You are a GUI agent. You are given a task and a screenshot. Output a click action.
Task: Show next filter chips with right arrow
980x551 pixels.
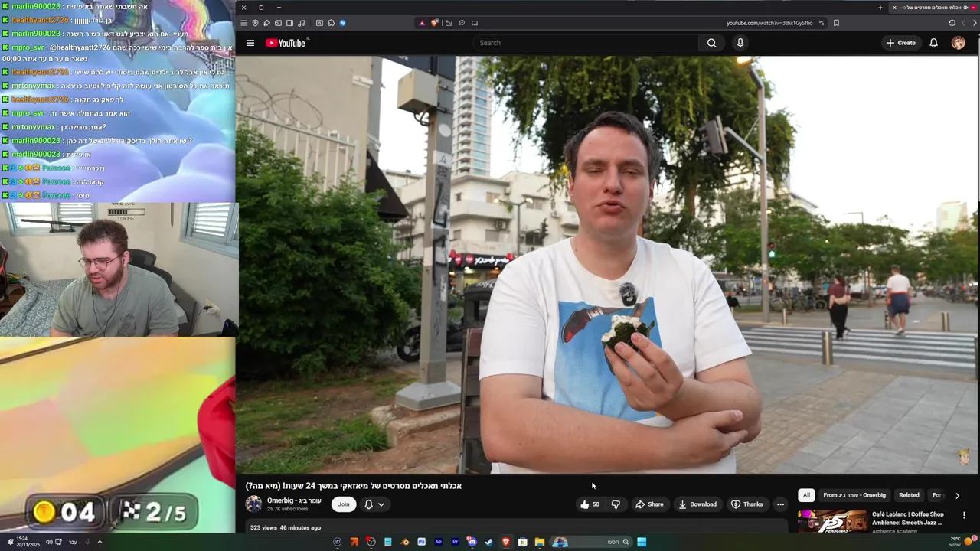tap(957, 495)
